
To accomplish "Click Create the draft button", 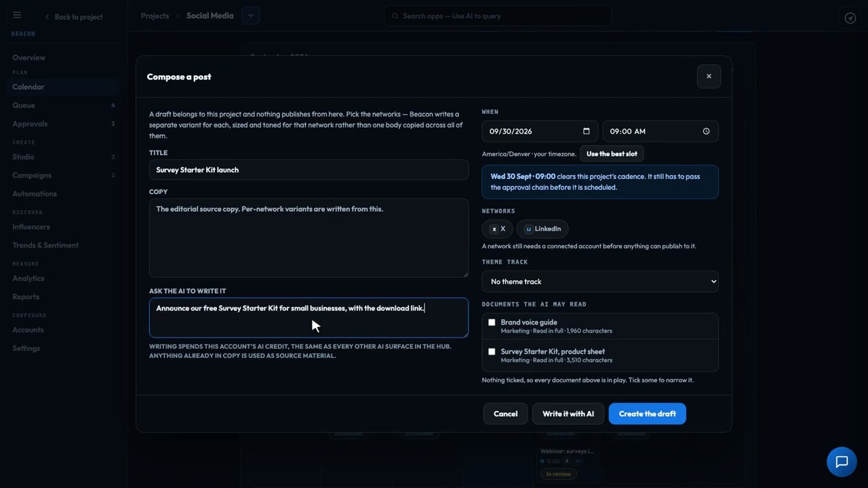I will click(x=647, y=413).
